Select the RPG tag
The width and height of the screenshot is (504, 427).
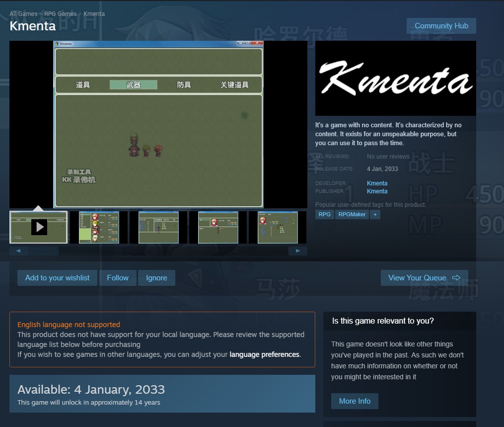(325, 214)
